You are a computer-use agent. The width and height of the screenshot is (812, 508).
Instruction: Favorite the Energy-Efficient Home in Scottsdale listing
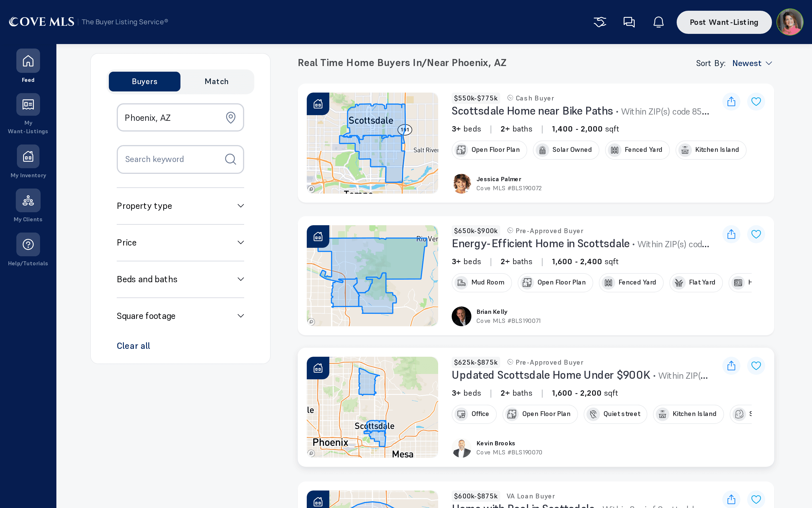coord(756,234)
